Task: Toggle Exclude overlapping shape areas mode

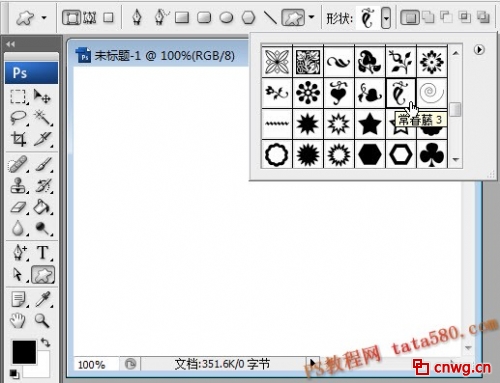Action: click(x=483, y=17)
